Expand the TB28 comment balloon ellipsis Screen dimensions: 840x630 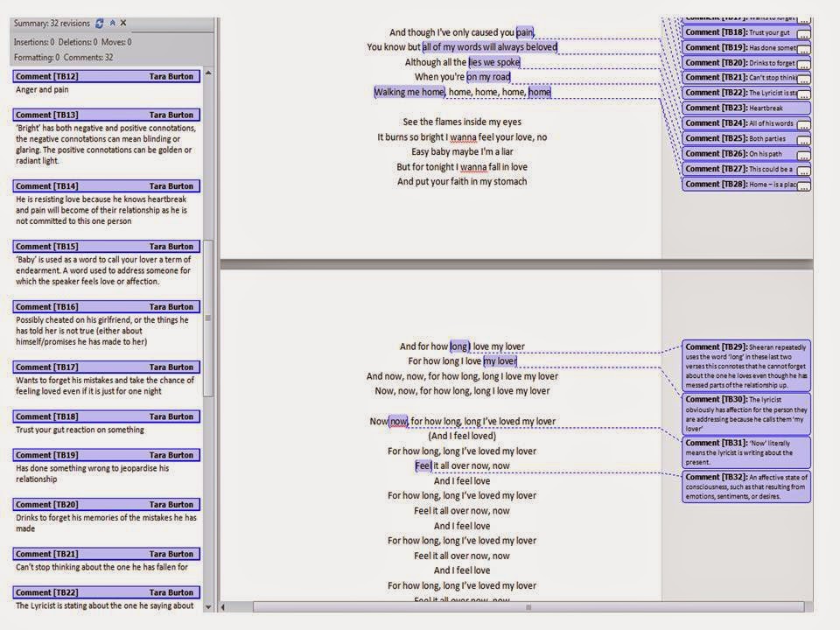[x=803, y=185]
